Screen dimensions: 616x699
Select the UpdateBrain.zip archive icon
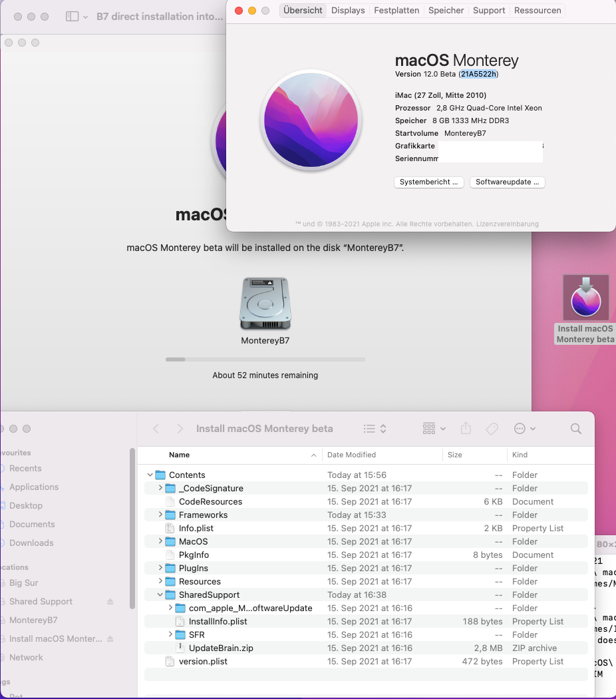[180, 648]
